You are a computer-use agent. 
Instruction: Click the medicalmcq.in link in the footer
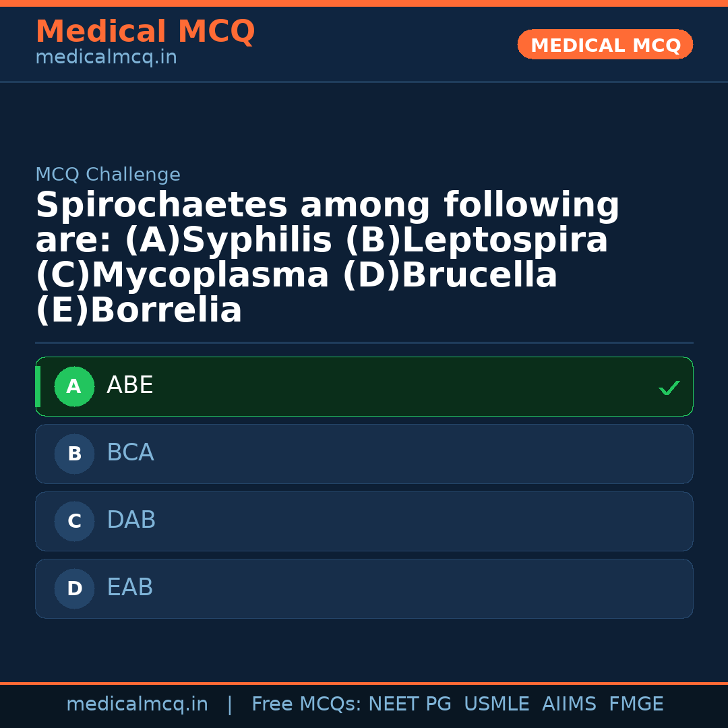pyautogui.click(x=137, y=704)
